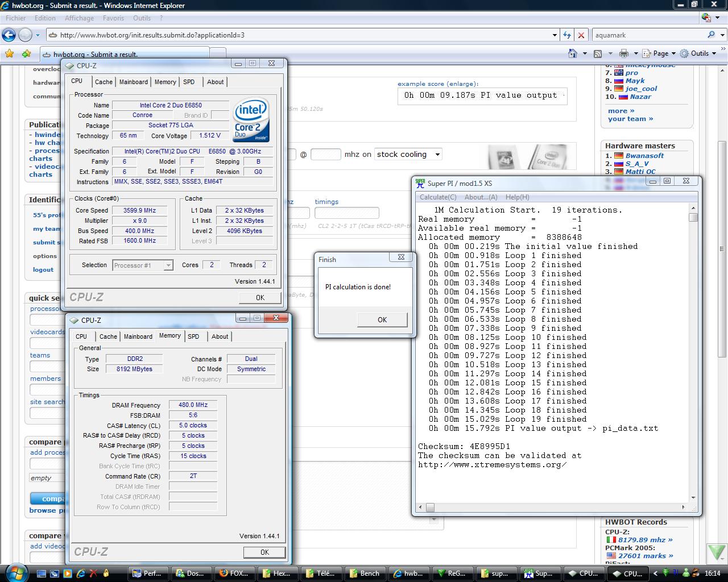Open the stock cooling dropdown
728x582 pixels.
tap(408, 154)
